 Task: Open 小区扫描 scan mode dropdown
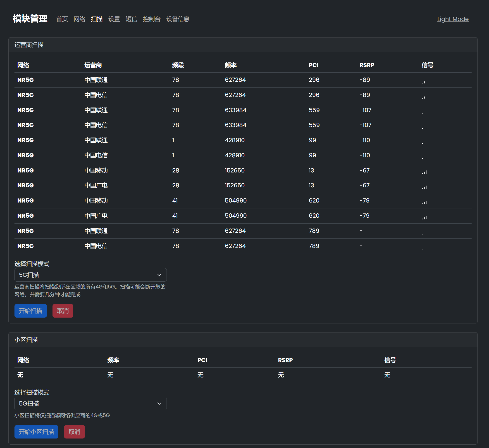click(90, 403)
